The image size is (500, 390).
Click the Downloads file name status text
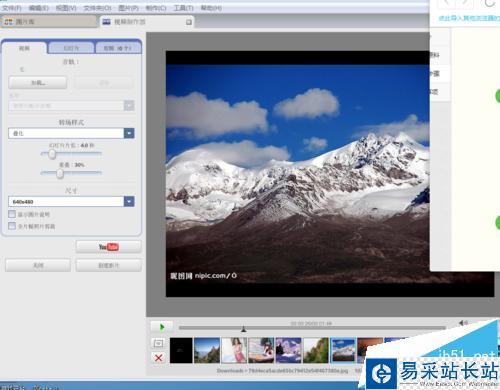[x=282, y=371]
